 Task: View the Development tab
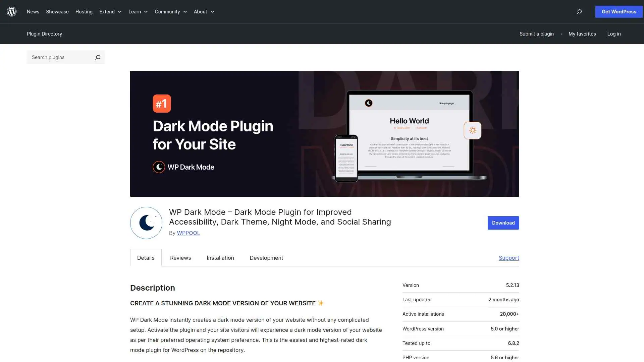[266, 258]
